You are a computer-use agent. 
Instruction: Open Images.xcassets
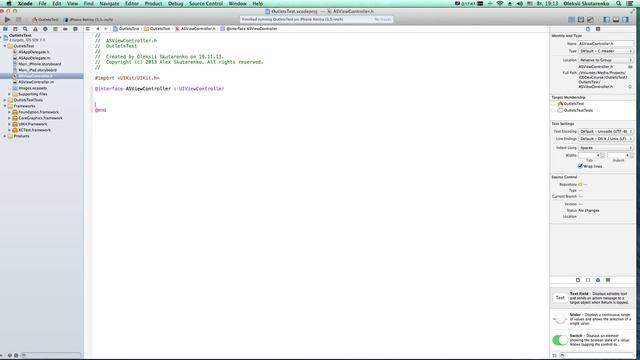point(32,88)
